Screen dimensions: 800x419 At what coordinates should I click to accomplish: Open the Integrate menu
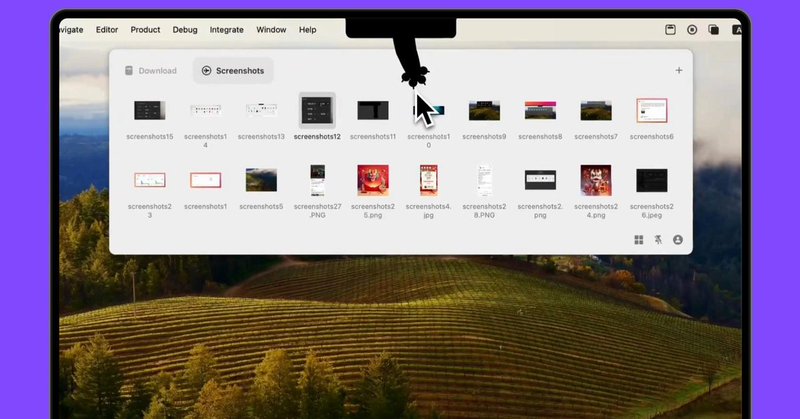pyautogui.click(x=227, y=30)
